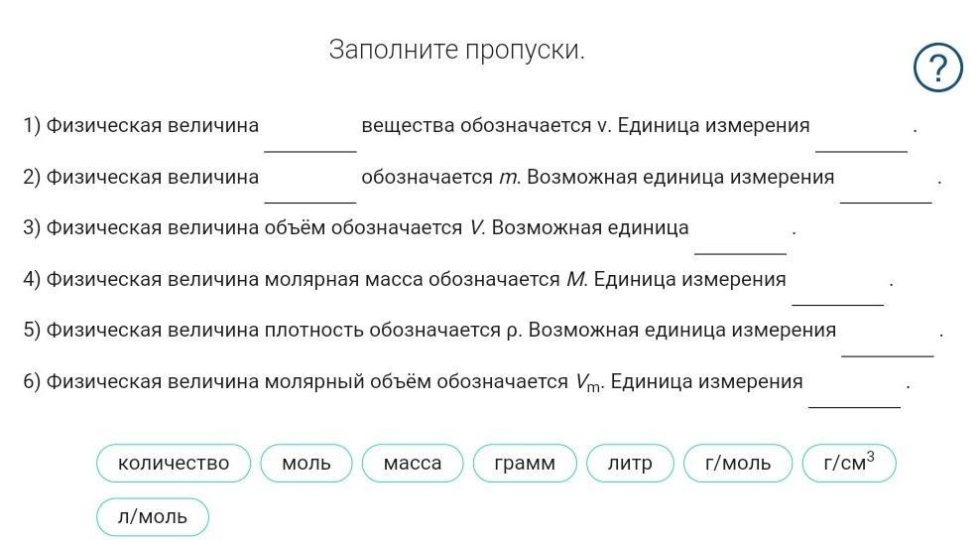This screenshot has width=980, height=550.
Task: Click sentence 6 about 'молярный объём'
Action: click(x=467, y=382)
